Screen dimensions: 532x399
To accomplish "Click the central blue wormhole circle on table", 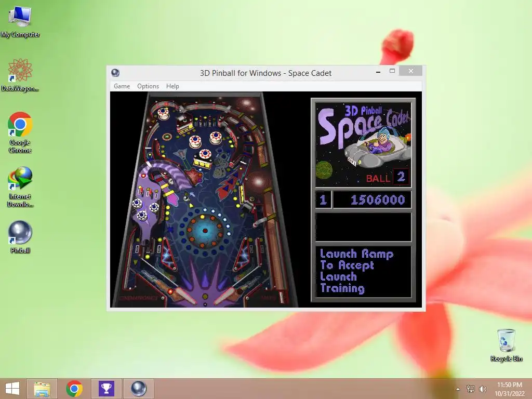I will (205, 231).
